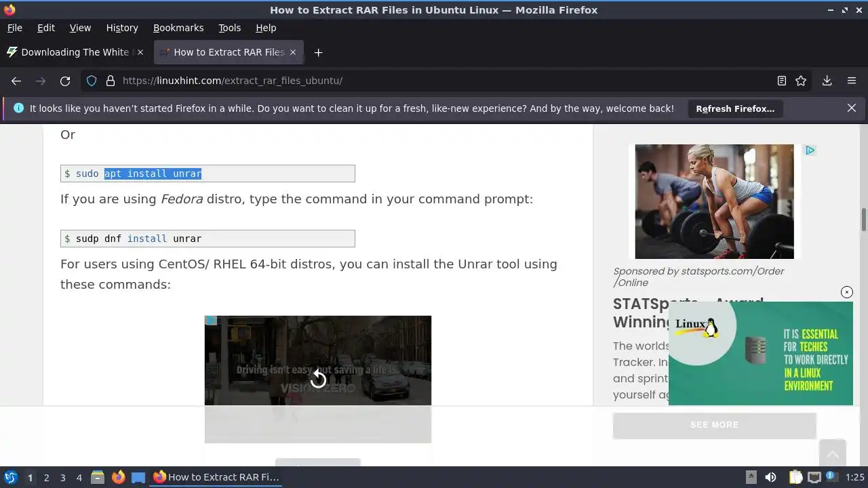
Task: Open the Help menu
Action: click(266, 28)
